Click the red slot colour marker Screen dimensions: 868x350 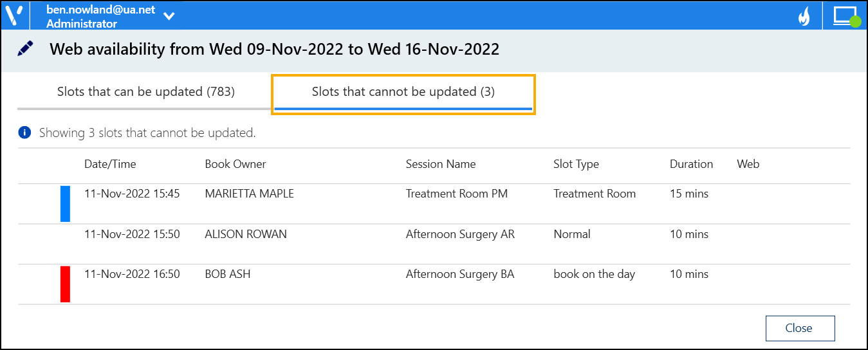[x=65, y=284]
